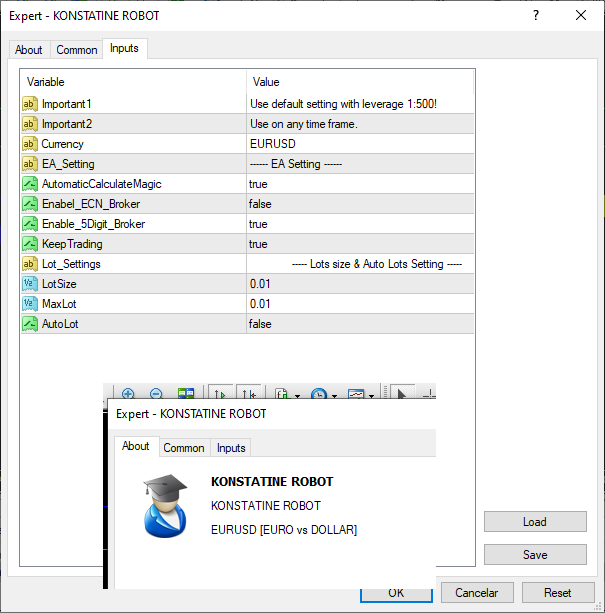Switch to the About tab at top

[29, 50]
